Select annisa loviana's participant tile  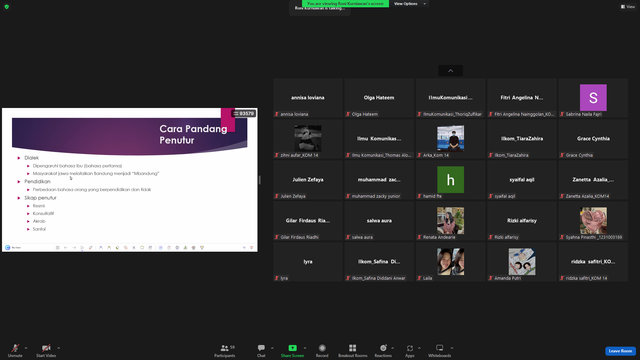pyautogui.click(x=308, y=98)
